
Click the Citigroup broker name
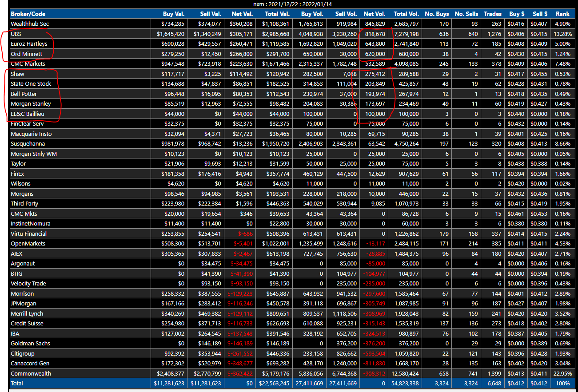[x=23, y=353]
